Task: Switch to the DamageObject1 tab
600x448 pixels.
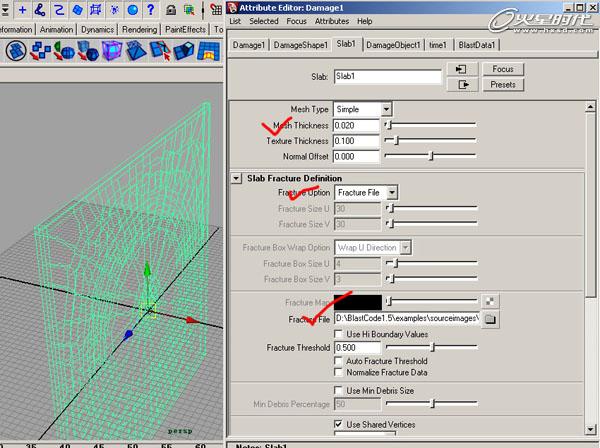Action: 393,45
